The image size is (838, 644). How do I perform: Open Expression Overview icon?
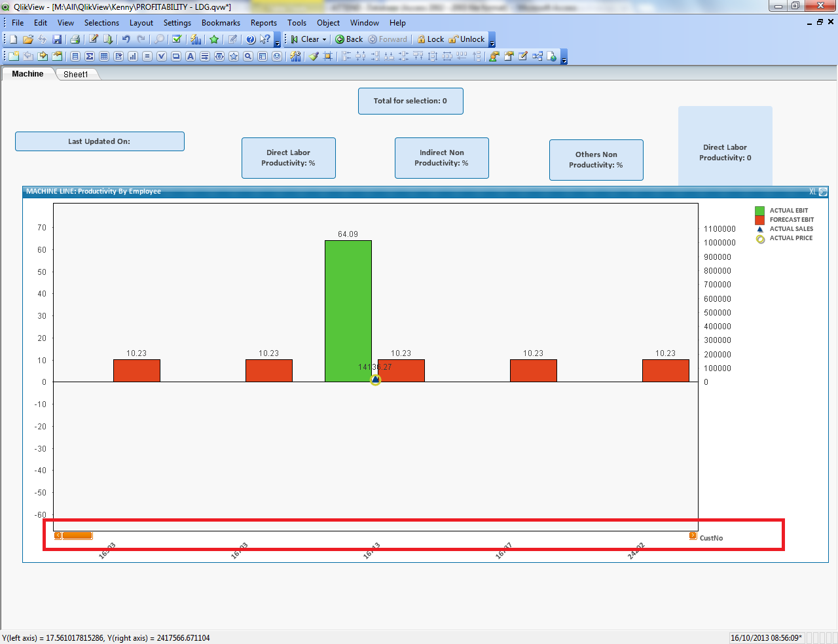coord(523,56)
